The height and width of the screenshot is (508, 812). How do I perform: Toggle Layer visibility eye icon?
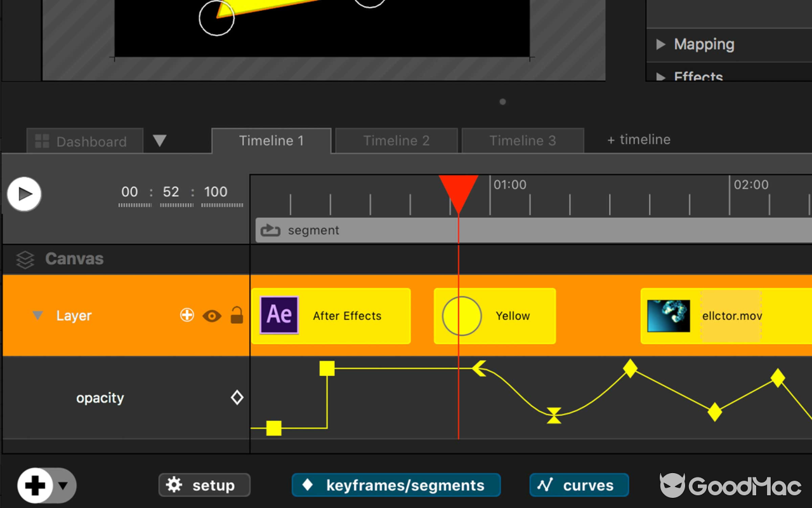(212, 316)
